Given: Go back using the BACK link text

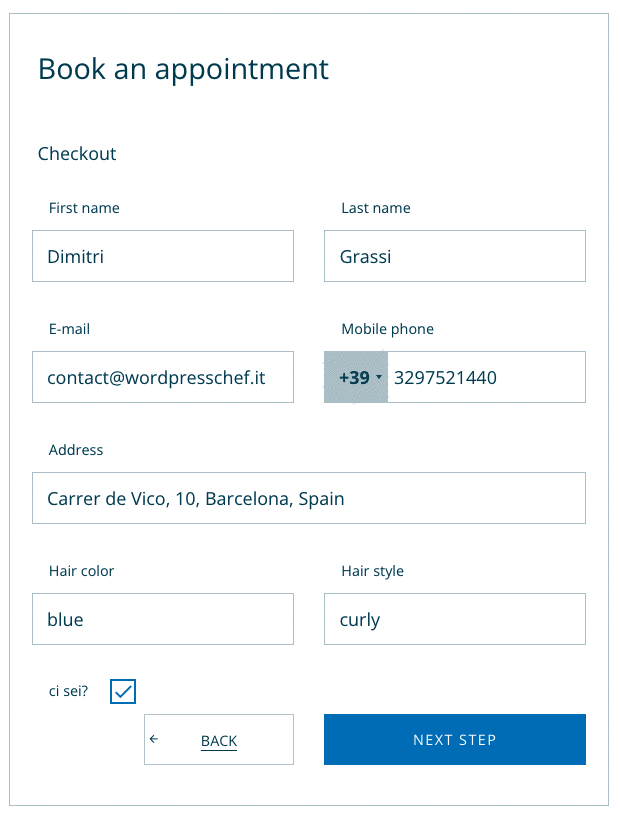Looking at the screenshot, I should (x=219, y=741).
